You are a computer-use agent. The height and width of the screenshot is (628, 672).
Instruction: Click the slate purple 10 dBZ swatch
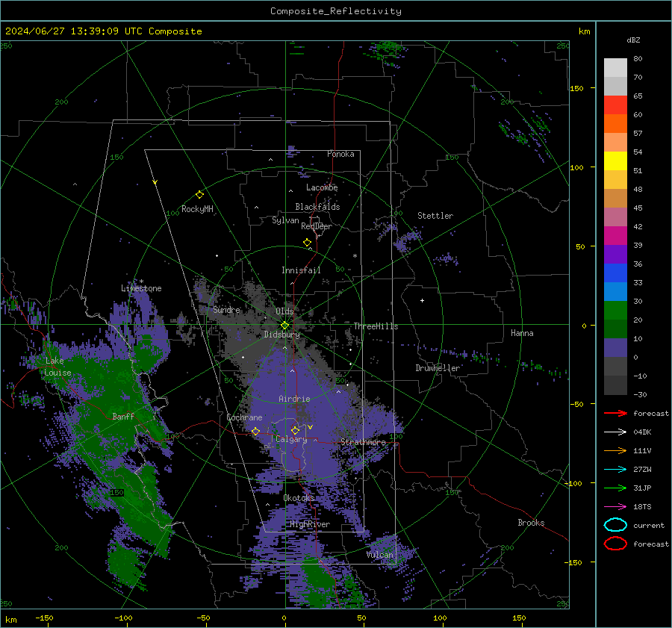(x=615, y=348)
